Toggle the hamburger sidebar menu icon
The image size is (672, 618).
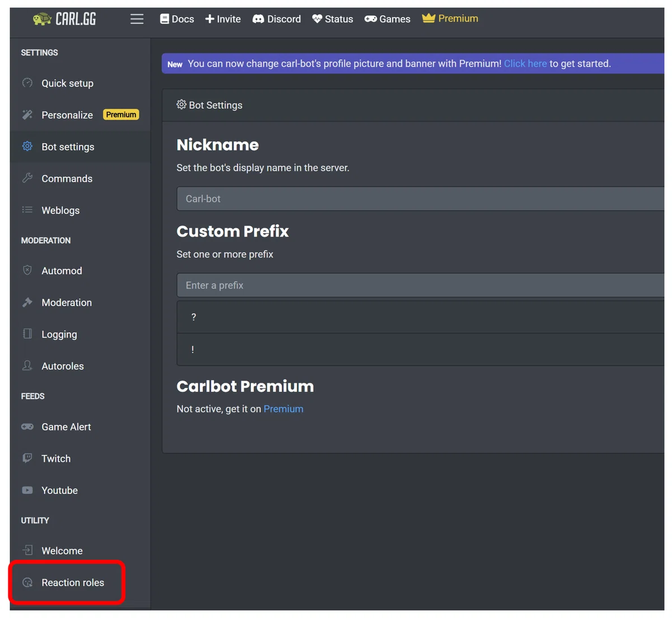point(137,19)
